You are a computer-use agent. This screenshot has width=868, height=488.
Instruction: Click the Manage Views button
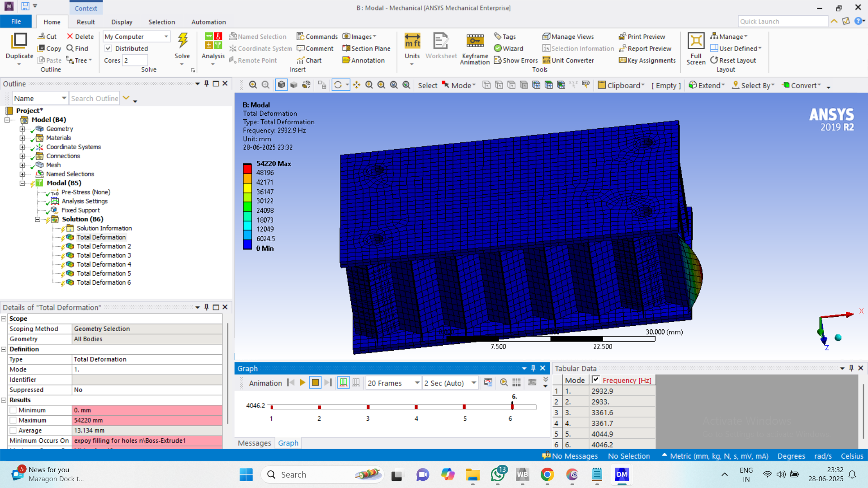click(x=568, y=37)
